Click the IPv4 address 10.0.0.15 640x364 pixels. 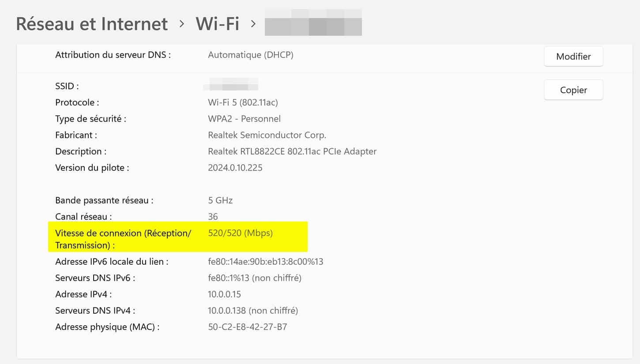[225, 294]
